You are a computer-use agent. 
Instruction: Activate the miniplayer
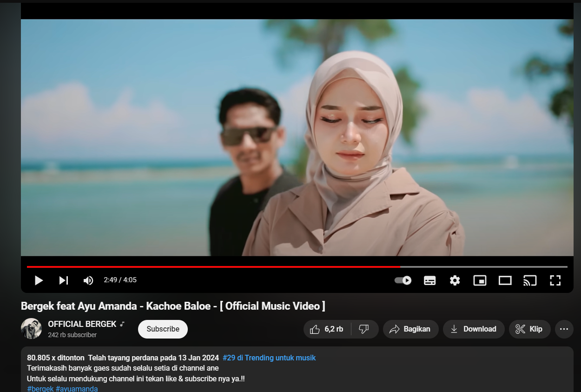480,280
